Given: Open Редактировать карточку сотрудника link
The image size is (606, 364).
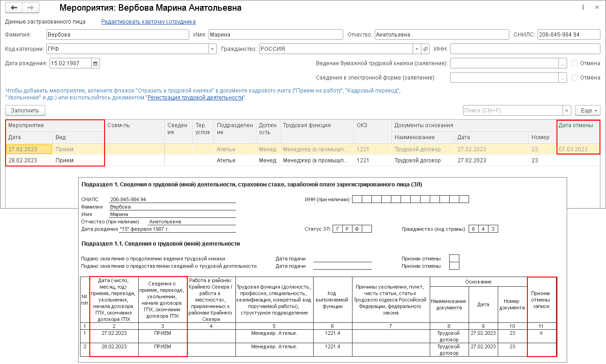Looking at the screenshot, I should tap(148, 22).
